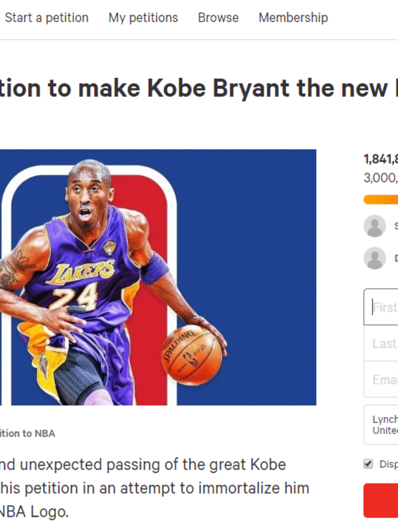Click the 3,000,… signature goal text
Viewport: 398px width, 532px height.
click(x=381, y=178)
